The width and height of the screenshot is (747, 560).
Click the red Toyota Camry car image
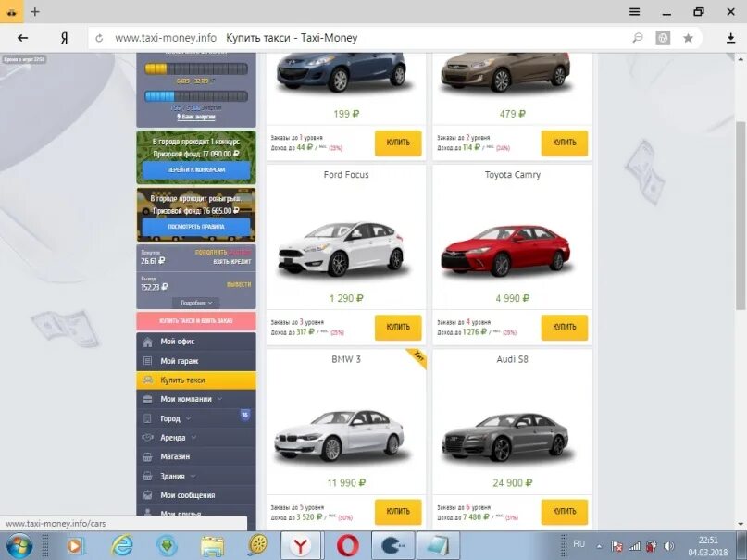505,251
